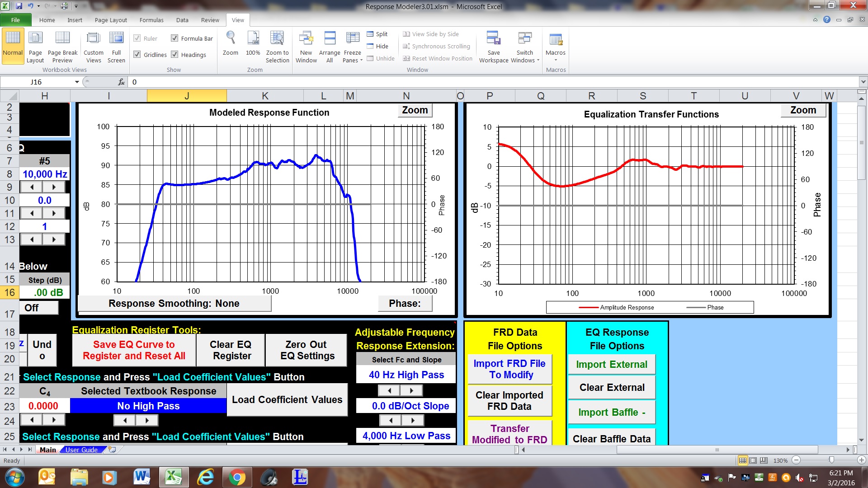Open the Formulas ribbon tab

tap(151, 20)
